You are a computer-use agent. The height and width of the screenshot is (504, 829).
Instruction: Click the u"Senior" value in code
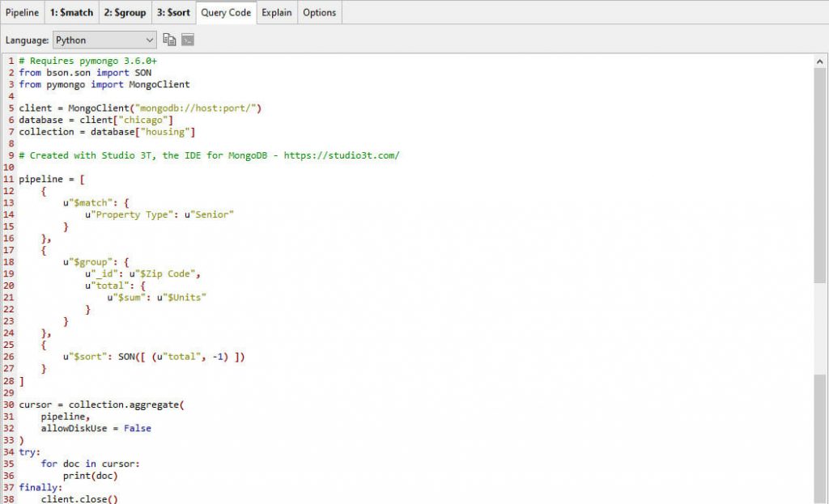pyautogui.click(x=209, y=214)
